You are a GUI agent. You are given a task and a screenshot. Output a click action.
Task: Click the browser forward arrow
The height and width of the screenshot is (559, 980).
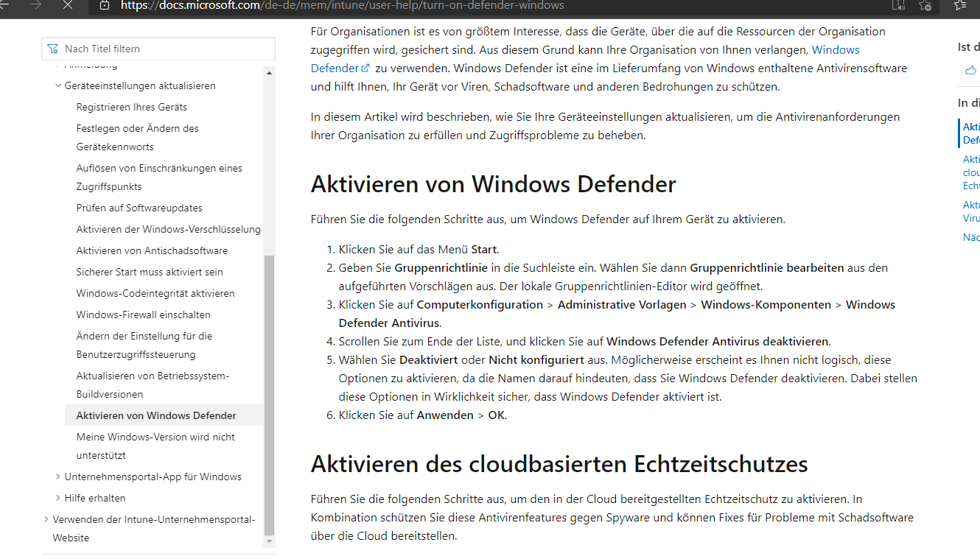point(34,4)
